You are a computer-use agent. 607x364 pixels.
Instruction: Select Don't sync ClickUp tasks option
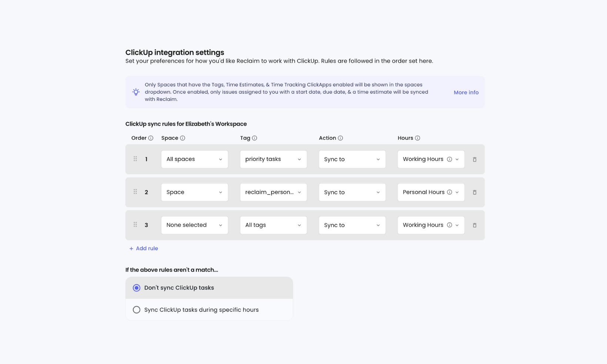coord(209,288)
